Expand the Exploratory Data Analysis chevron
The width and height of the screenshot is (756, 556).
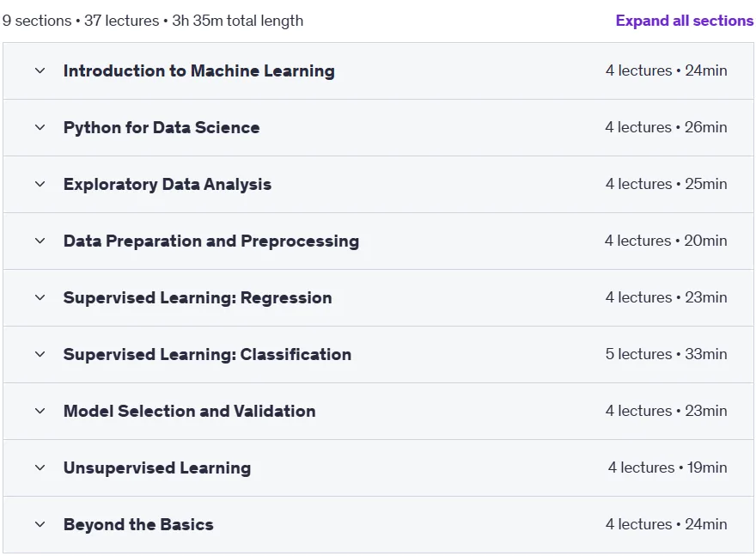click(40, 184)
